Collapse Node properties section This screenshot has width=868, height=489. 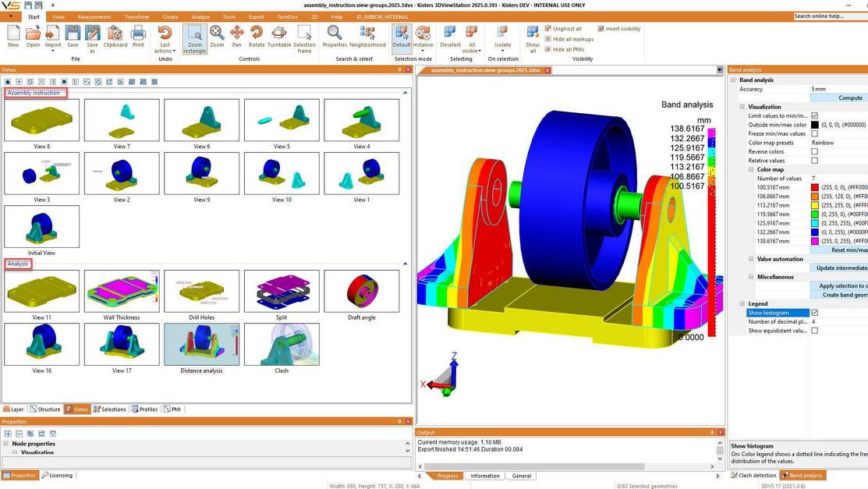pos(7,444)
